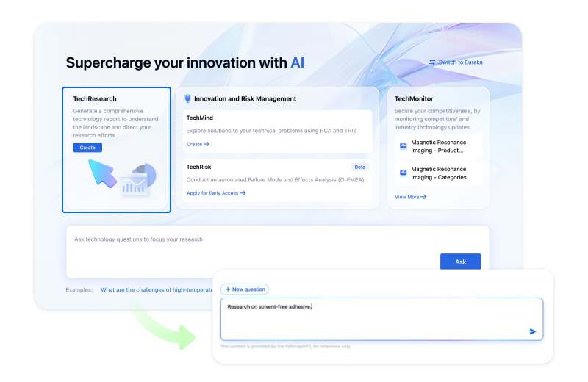Start a New question
This screenshot has height=382, width=588.
pos(244,289)
